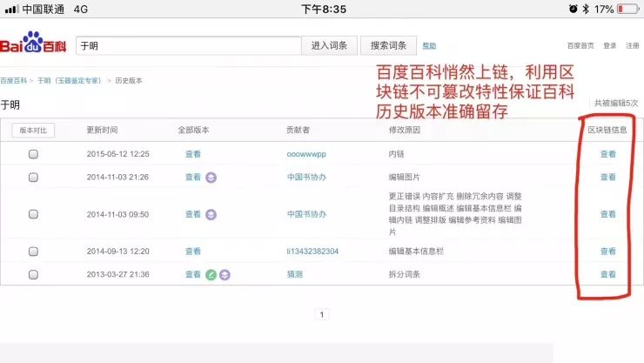Check the box for 2014-11-03 09:50 version
The image size is (644, 363).
pyautogui.click(x=33, y=214)
